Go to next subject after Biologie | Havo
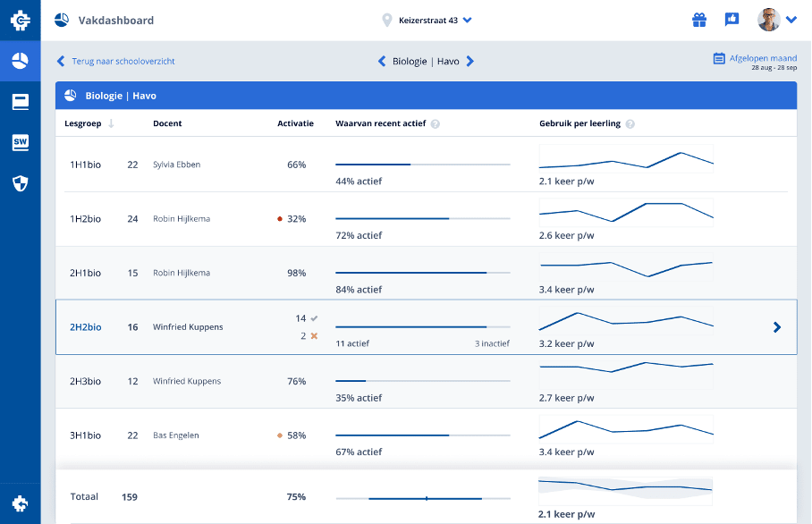812x524 pixels. [x=470, y=61]
